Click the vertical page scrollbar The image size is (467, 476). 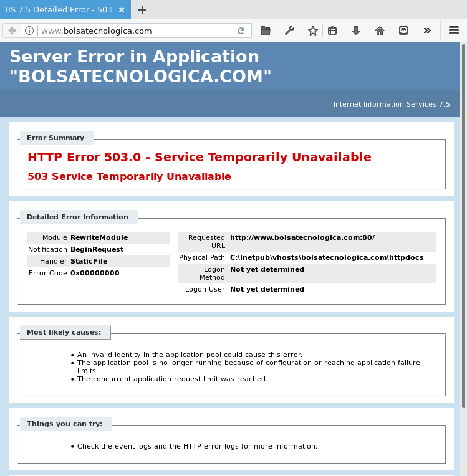(463, 226)
